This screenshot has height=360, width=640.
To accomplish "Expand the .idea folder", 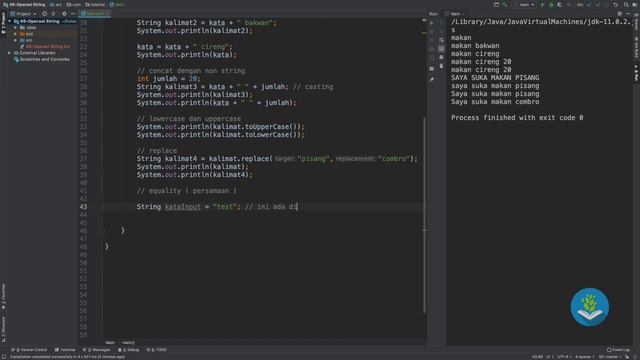I will (16, 27).
